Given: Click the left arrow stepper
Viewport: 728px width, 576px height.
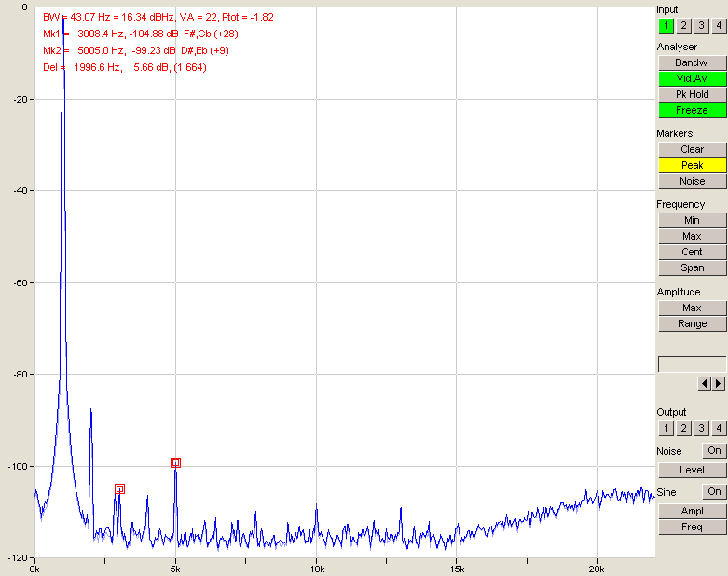Looking at the screenshot, I should pyautogui.click(x=705, y=383).
